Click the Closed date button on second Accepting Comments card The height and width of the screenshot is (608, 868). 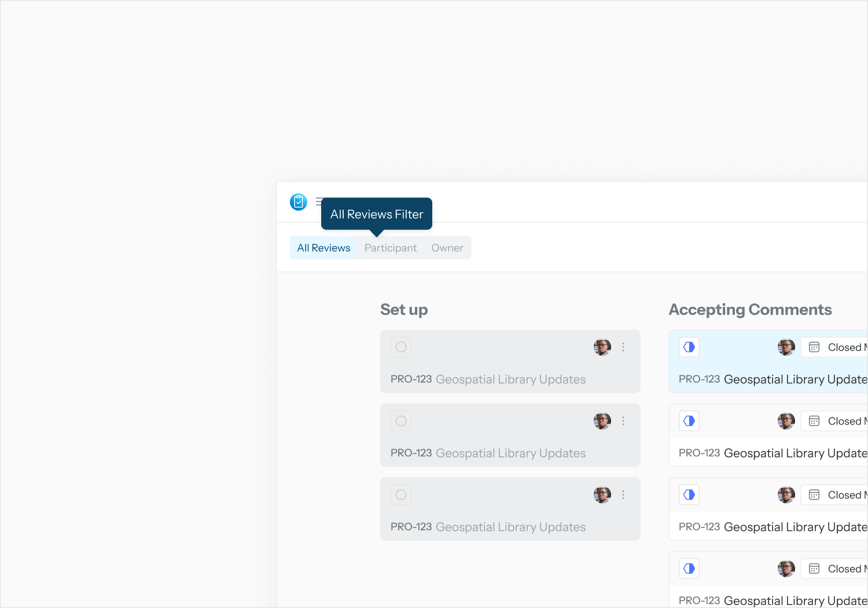[x=836, y=421]
